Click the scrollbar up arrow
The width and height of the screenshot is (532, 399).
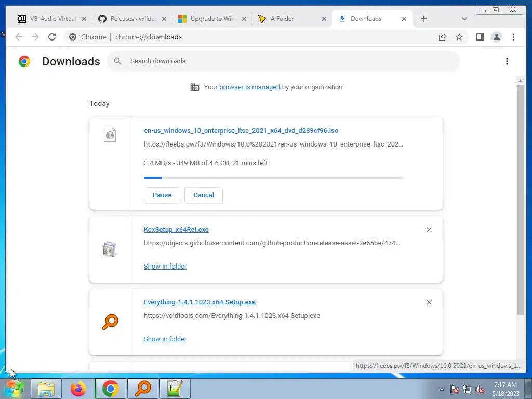tap(520, 81)
